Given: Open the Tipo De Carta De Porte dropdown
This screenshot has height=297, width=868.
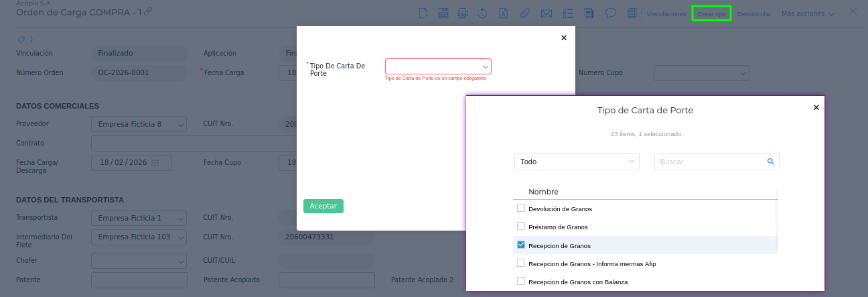Looking at the screenshot, I should (438, 66).
